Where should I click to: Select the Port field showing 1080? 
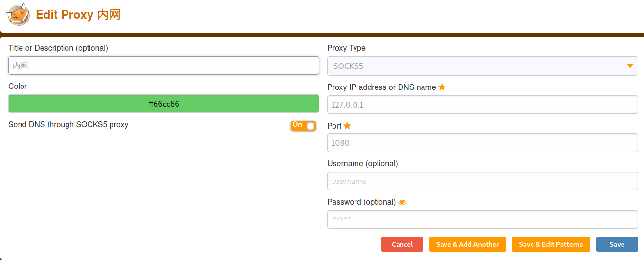(x=482, y=143)
